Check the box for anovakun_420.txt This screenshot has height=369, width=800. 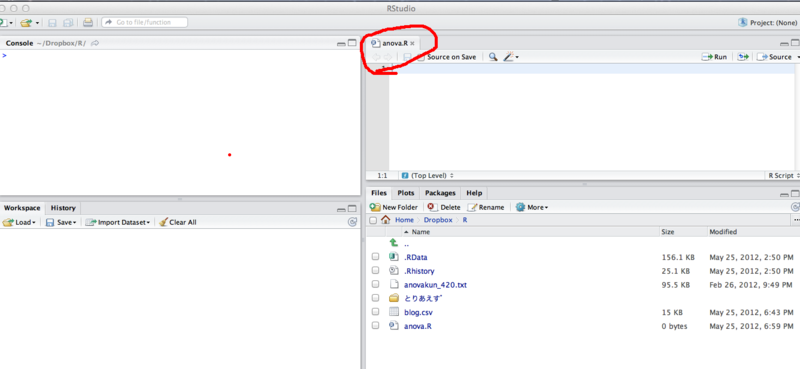(x=376, y=284)
